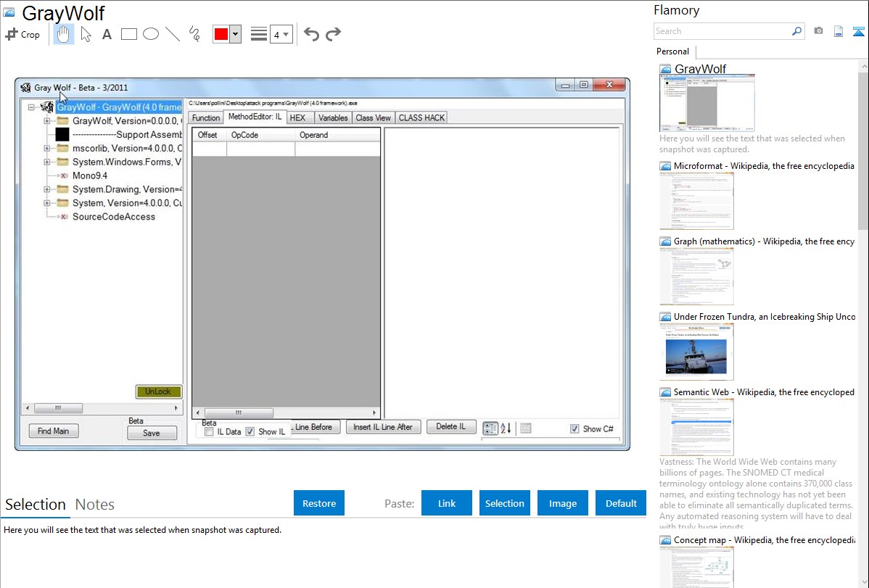This screenshot has height=588, width=869.
Task: Click the Paste Image button
Action: [x=562, y=503]
